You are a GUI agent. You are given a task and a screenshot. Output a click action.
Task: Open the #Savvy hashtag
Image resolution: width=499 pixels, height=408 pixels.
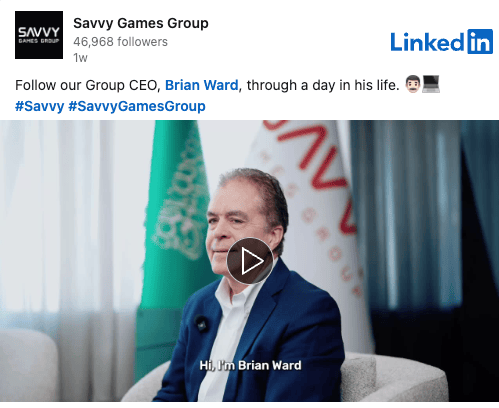pyautogui.click(x=40, y=106)
